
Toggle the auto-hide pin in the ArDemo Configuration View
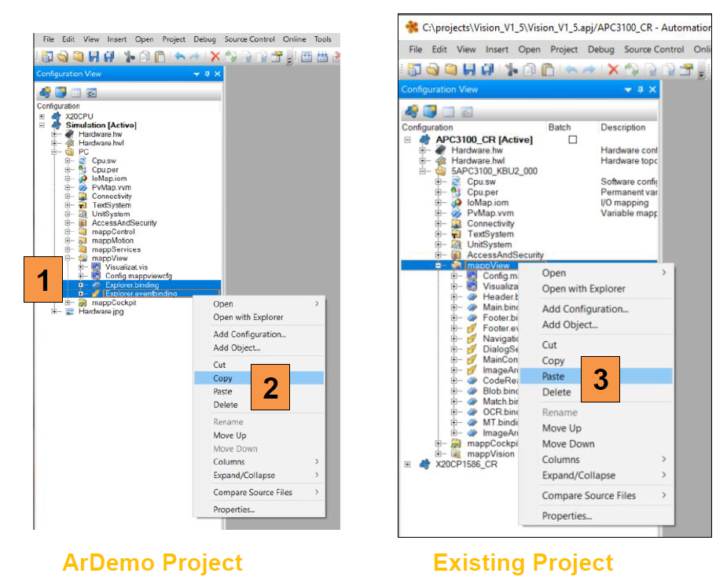click(207, 74)
